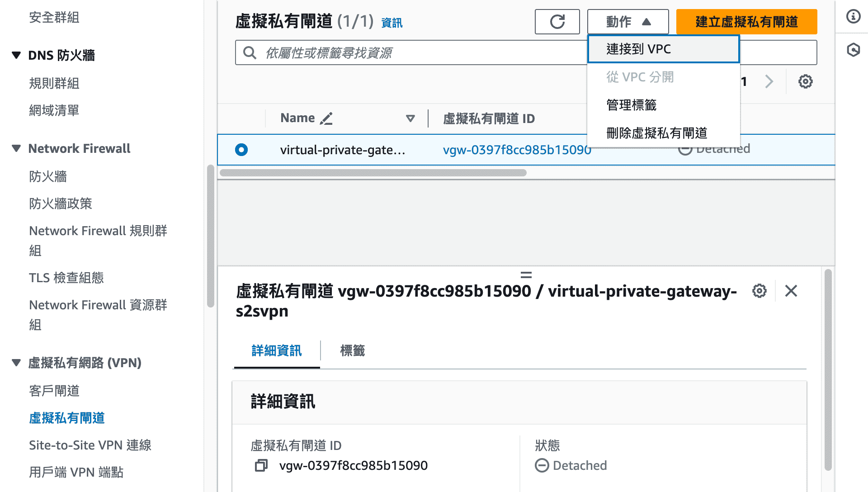Click the refresh icon button
This screenshot has height=492, width=868.
pos(557,22)
